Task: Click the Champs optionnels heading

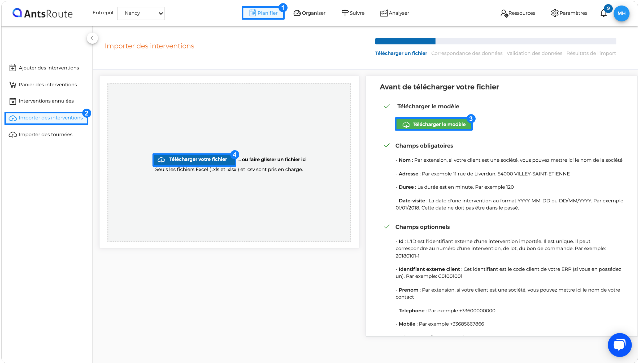Action: tap(423, 227)
